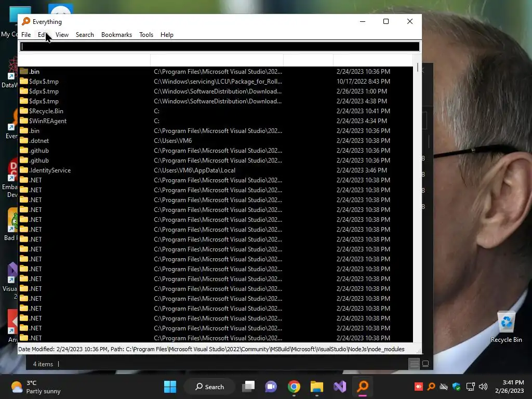Click the OneDrive cloud tray icon
Viewport: 532px width, 399px height.
coord(444,387)
